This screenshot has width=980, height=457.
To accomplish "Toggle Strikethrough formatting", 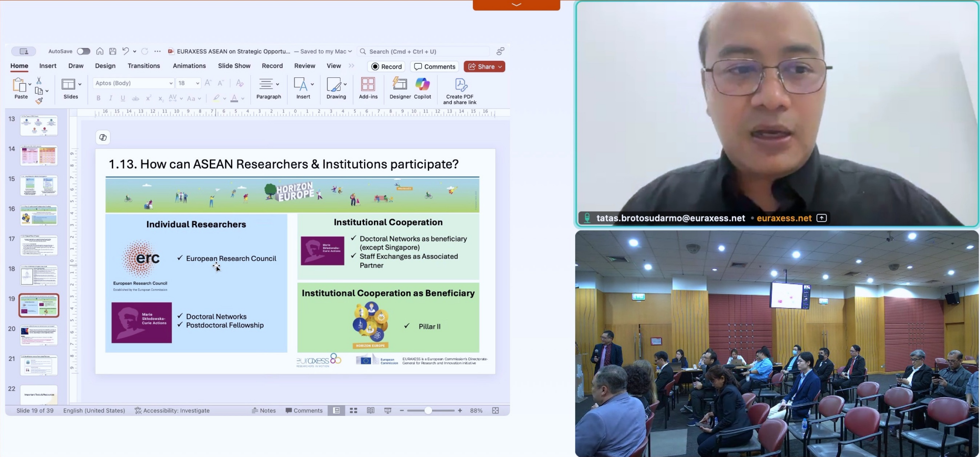I will (136, 98).
